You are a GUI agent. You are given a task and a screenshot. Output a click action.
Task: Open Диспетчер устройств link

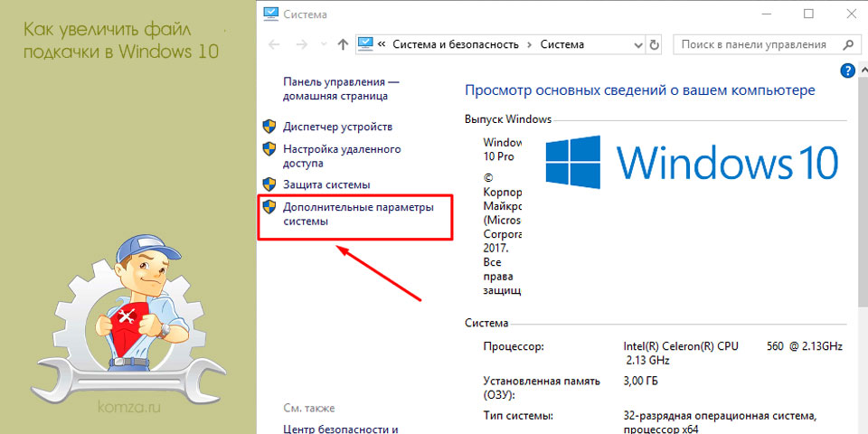click(x=337, y=127)
